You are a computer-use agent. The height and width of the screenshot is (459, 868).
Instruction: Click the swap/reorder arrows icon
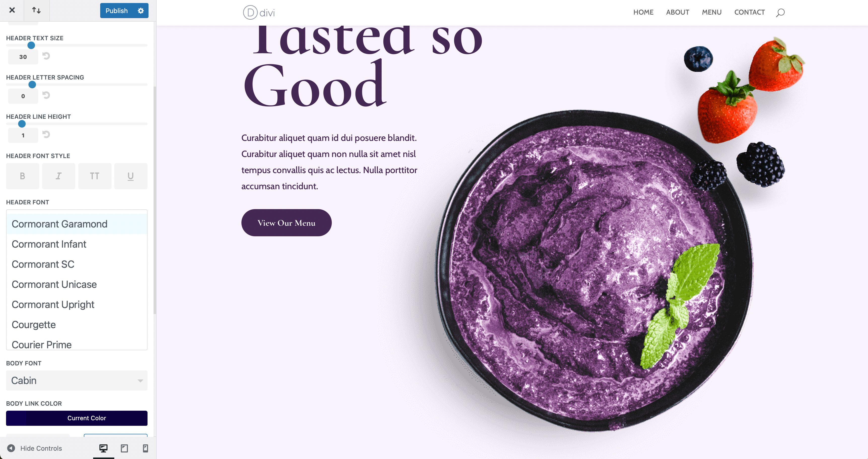pyautogui.click(x=36, y=10)
